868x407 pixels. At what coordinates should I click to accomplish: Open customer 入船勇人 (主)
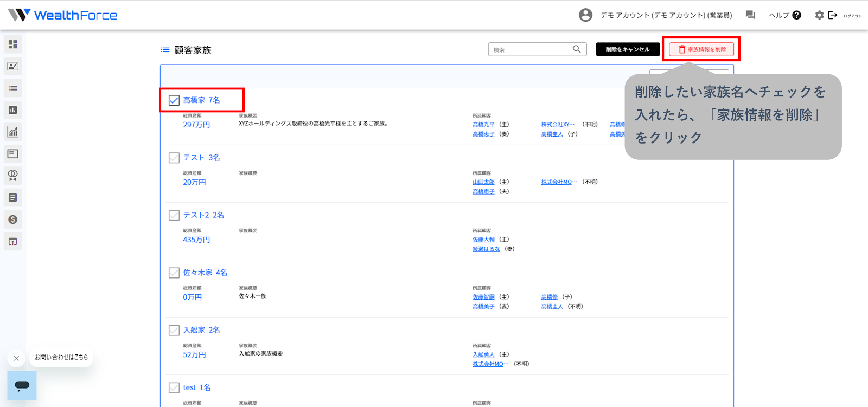coord(483,354)
